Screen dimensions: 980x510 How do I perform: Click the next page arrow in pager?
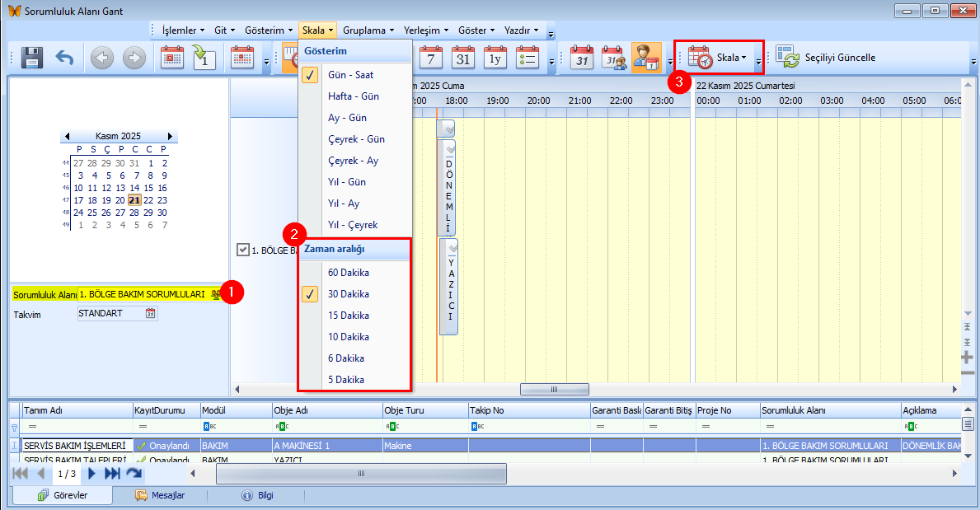(92, 474)
